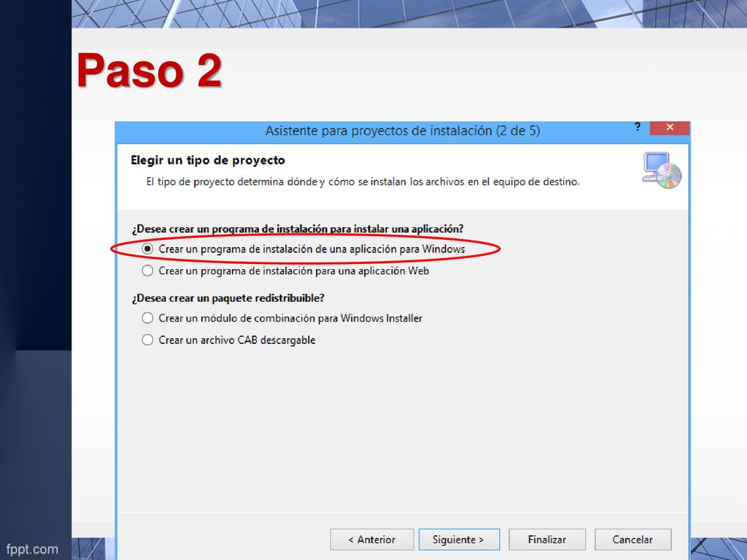Screen dimensions: 747x560
Task: Open the help question mark in title bar
Action: 638,127
